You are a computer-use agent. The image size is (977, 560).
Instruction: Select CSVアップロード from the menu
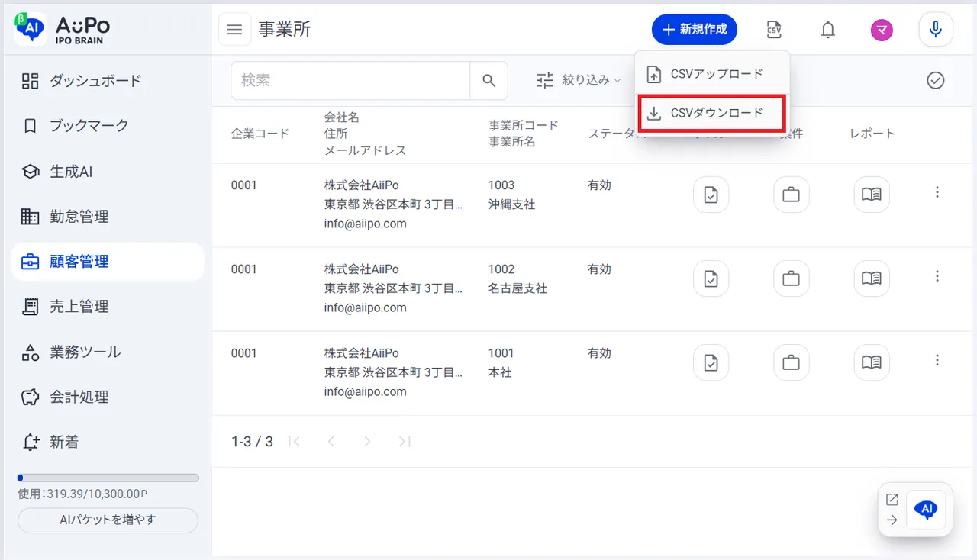click(x=712, y=74)
